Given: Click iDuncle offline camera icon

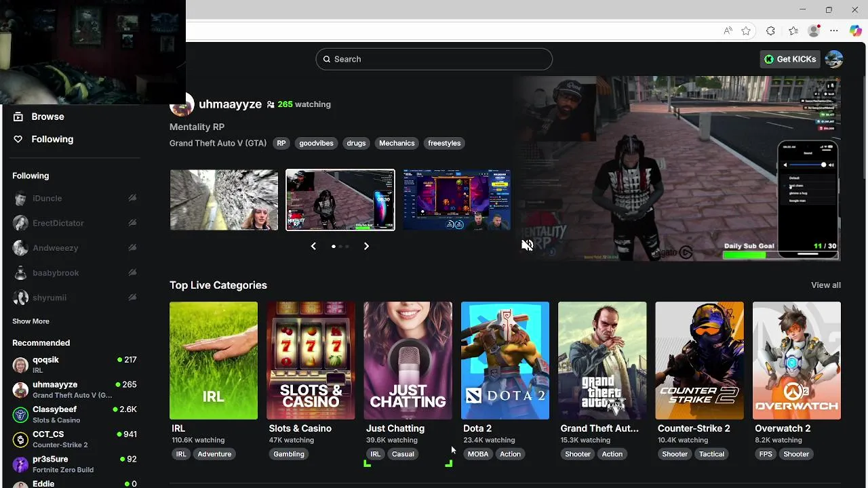Looking at the screenshot, I should pyautogui.click(x=132, y=198).
